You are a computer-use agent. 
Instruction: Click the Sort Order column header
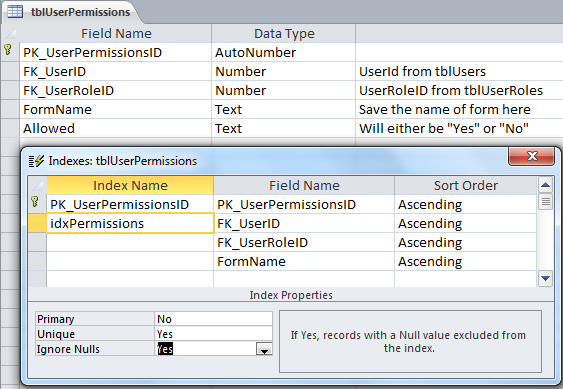465,185
